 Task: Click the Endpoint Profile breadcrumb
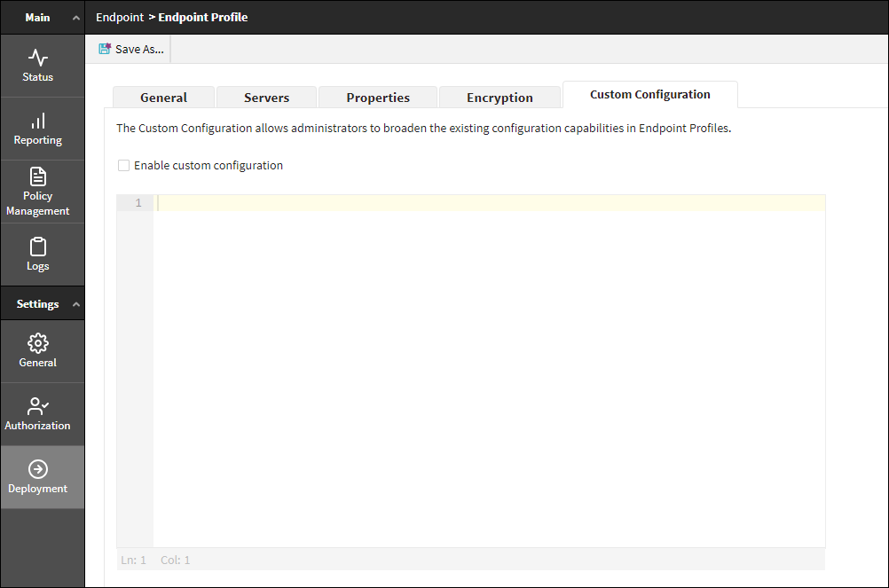point(202,18)
